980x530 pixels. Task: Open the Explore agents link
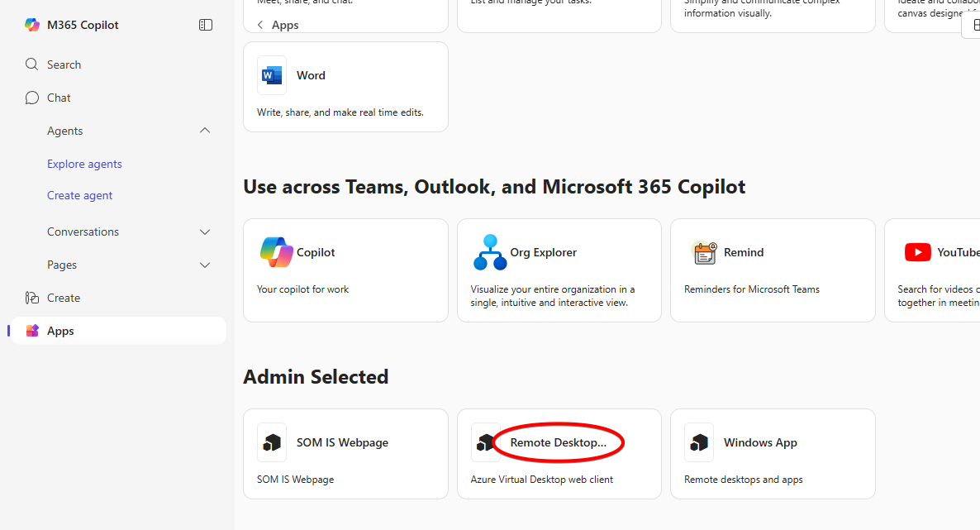click(x=84, y=164)
